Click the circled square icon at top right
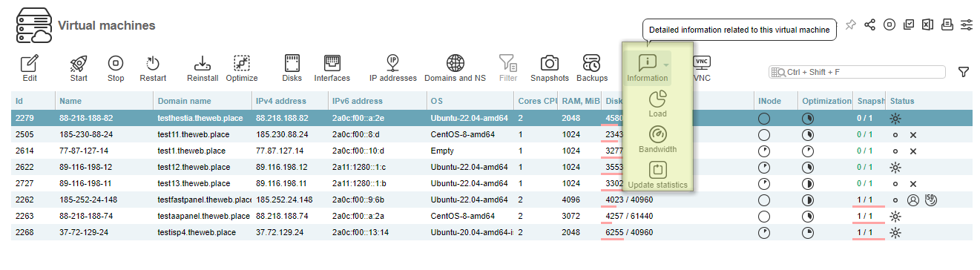The image size is (980, 270). pos(889,24)
